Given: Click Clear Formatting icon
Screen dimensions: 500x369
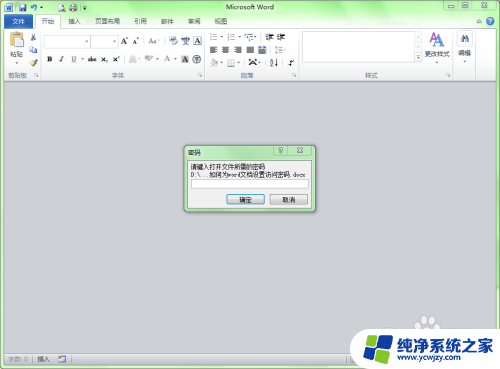Looking at the screenshot, I should tap(173, 41).
